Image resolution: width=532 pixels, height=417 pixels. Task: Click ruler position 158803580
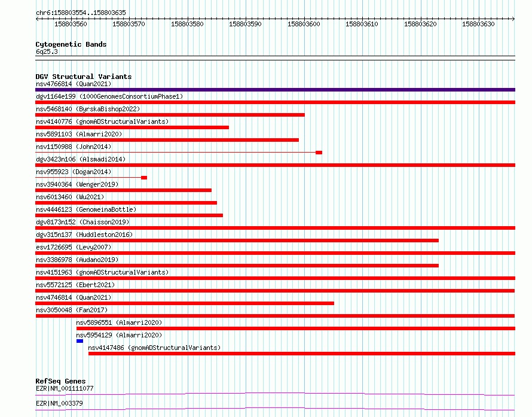(x=187, y=24)
